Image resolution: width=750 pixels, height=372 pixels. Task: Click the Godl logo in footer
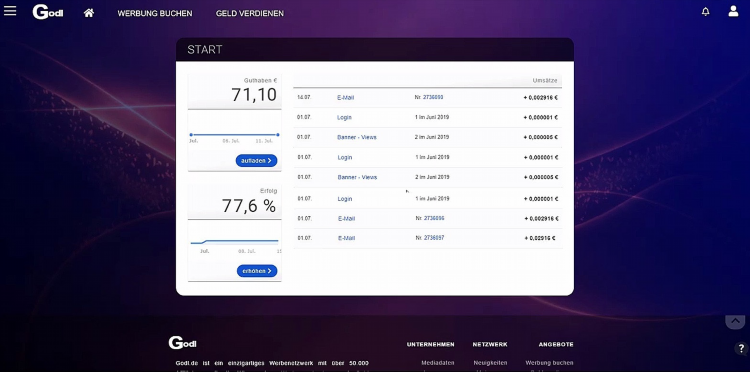point(182,343)
